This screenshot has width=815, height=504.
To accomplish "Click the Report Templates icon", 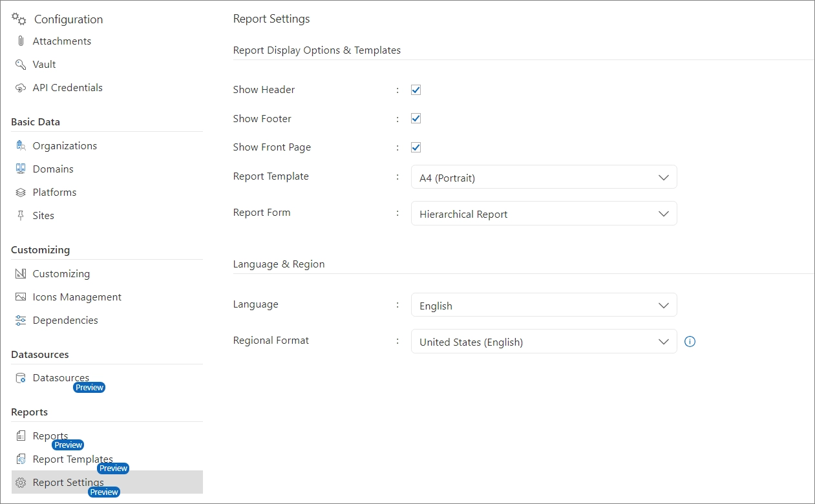I will click(x=21, y=459).
